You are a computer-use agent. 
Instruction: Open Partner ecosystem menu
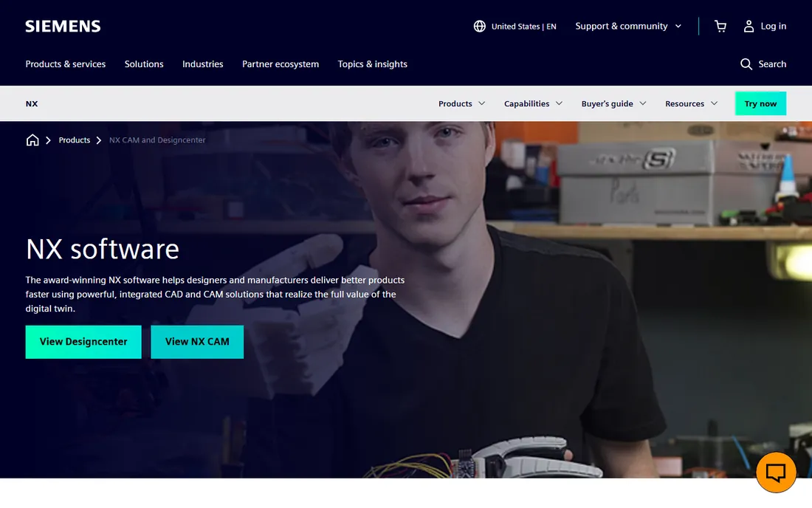(281, 64)
